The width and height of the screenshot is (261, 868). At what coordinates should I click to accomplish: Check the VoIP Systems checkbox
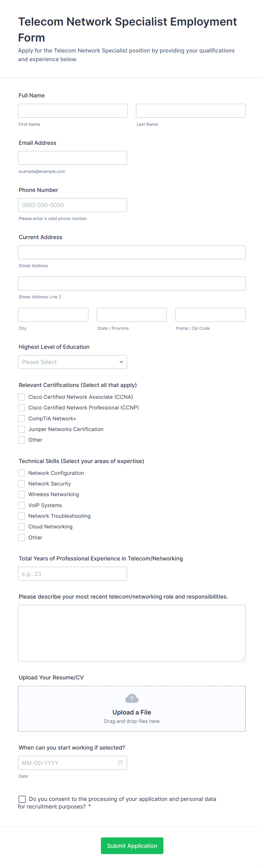coord(22,505)
